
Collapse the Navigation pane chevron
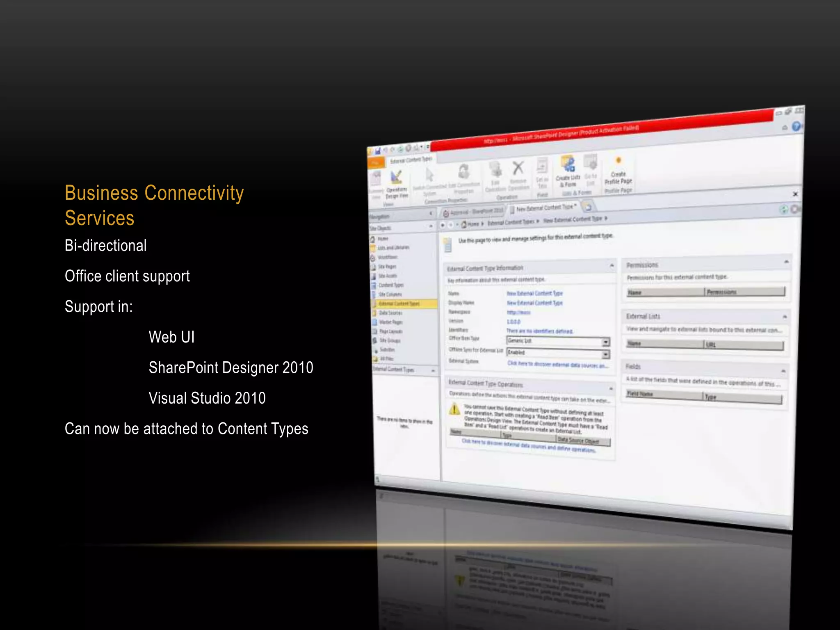click(431, 213)
